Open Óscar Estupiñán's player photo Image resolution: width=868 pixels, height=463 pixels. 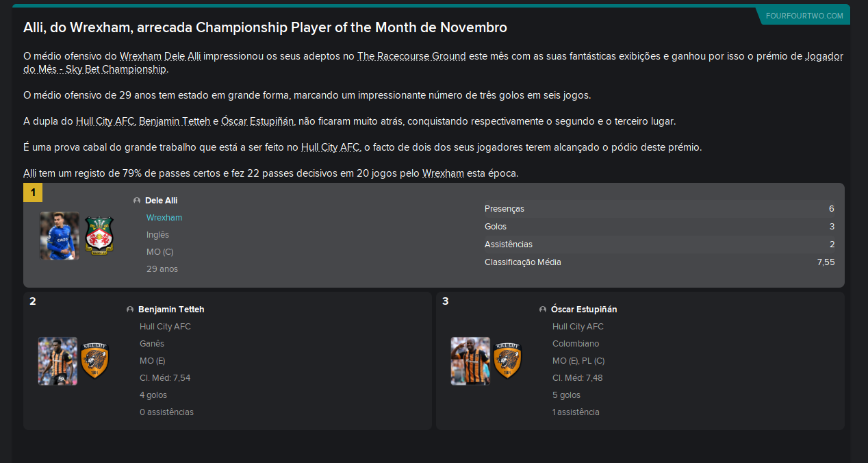click(x=470, y=361)
